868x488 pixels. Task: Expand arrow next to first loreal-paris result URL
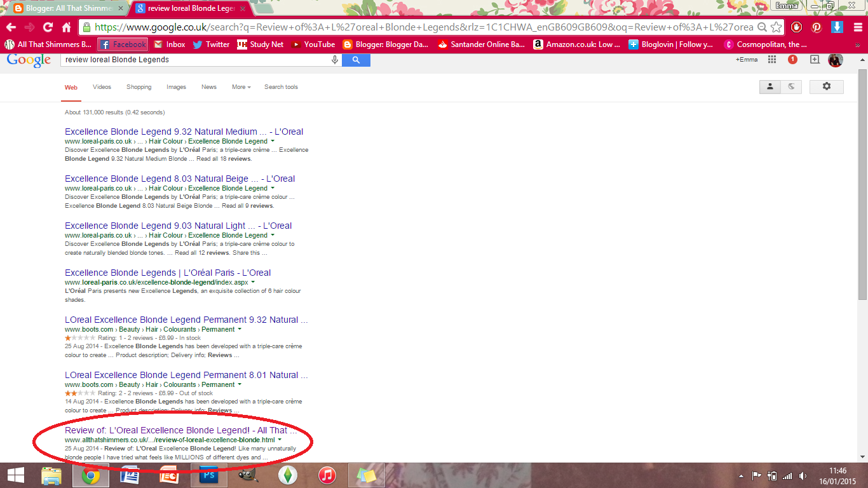coord(273,141)
